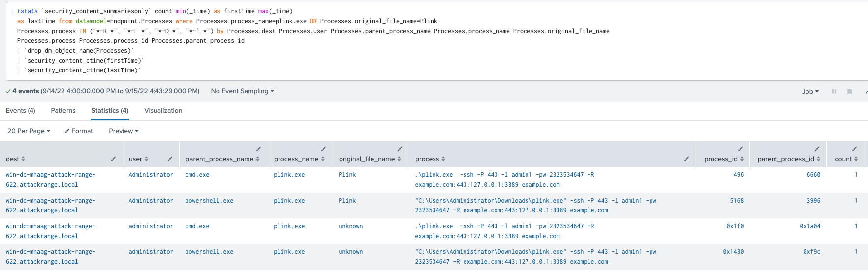Stop the search job
This screenshot has width=868, height=274.
click(849, 91)
